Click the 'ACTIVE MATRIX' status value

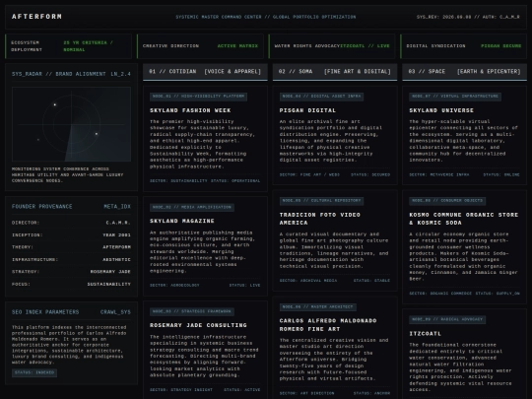[237, 45]
